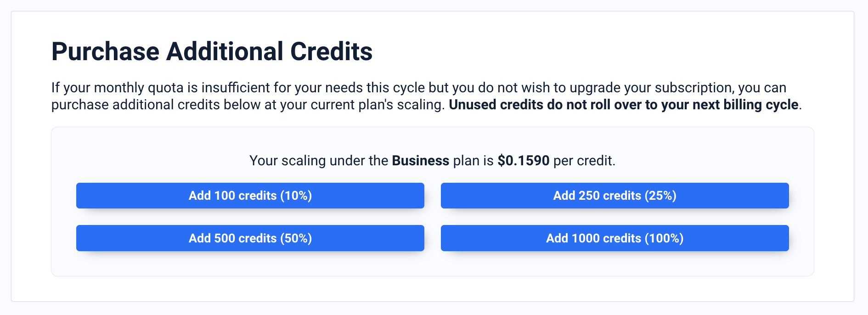This screenshot has width=868, height=315.
Task: Click the 'per credit' text
Action: click(x=583, y=161)
